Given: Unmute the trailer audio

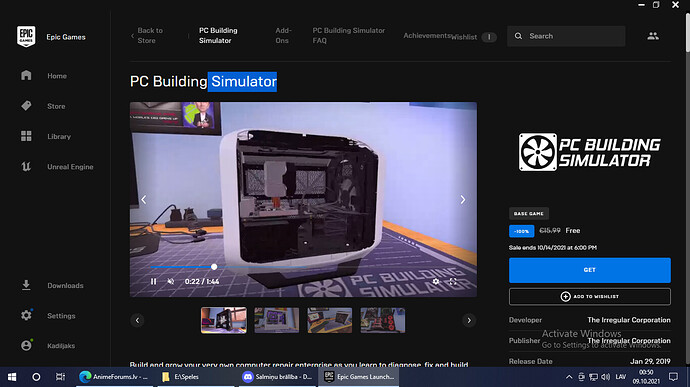Looking at the screenshot, I should tap(171, 281).
